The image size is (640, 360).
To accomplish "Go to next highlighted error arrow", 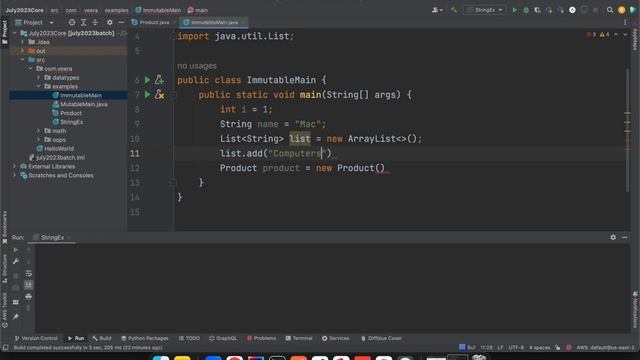I will pos(625,35).
